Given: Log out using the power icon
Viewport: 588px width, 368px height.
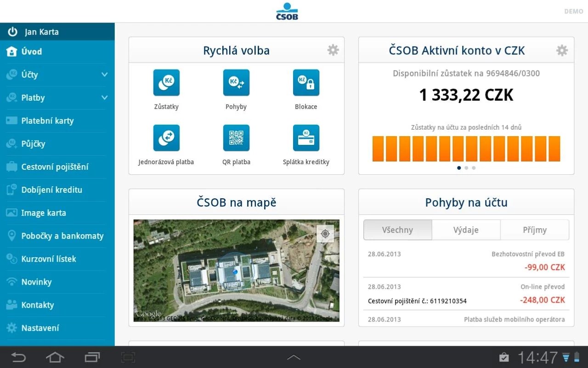Looking at the screenshot, I should 12,32.
